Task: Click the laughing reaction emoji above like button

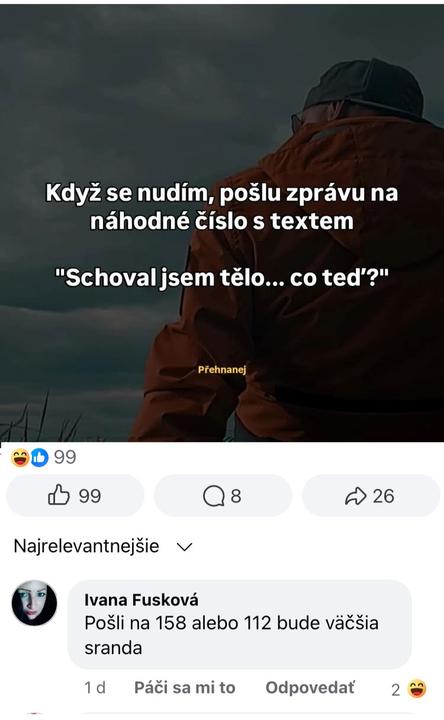Action: [20, 457]
